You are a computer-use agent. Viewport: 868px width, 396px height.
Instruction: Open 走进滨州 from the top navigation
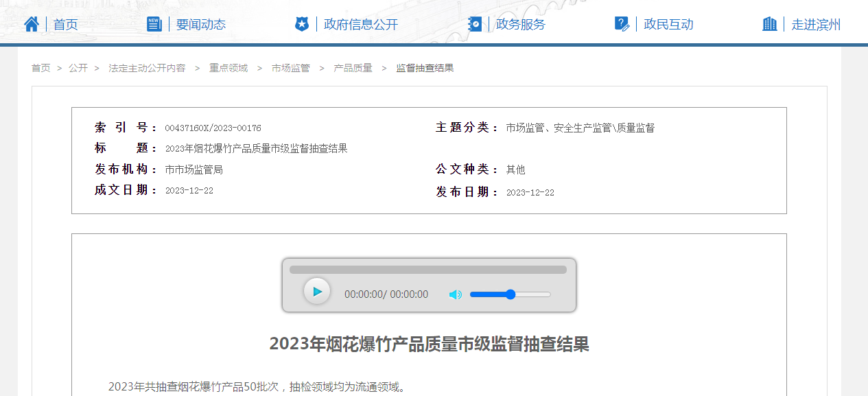[816, 25]
